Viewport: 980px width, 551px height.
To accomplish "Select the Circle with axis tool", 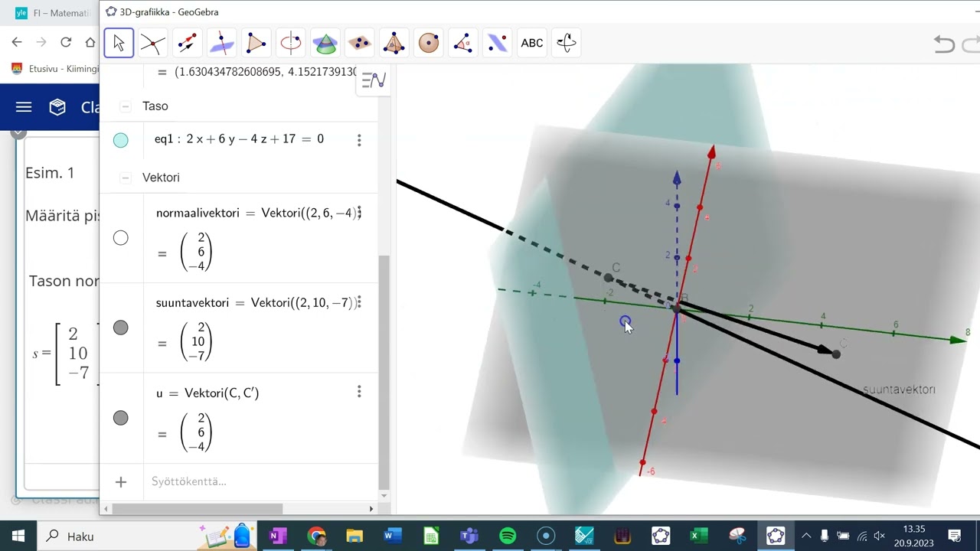I will tap(291, 43).
